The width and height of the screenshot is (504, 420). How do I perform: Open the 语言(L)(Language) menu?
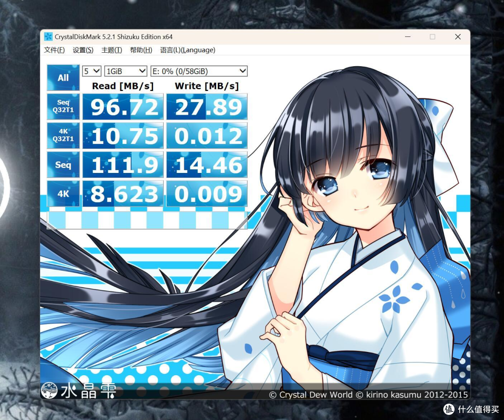188,50
